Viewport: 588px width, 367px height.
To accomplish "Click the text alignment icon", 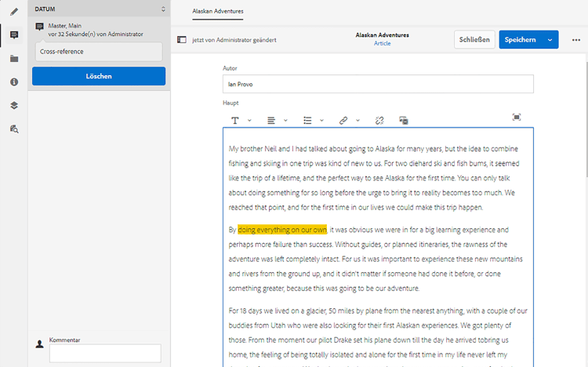I will 271,121.
